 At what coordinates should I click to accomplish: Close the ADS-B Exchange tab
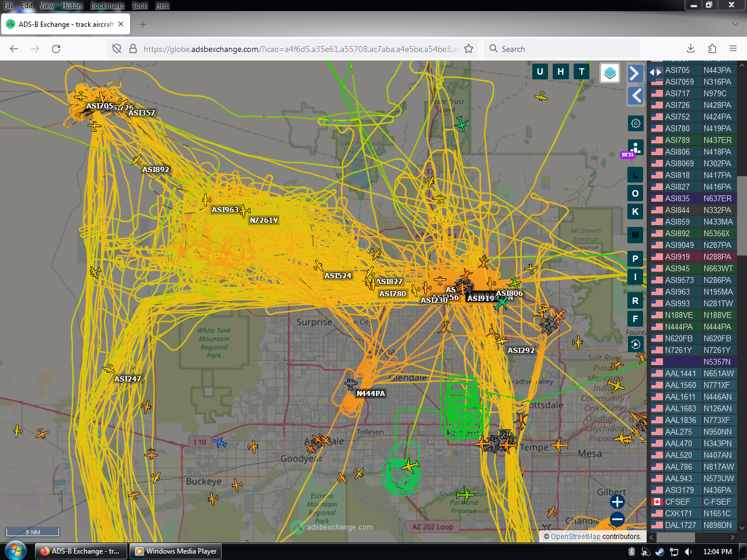tap(121, 24)
